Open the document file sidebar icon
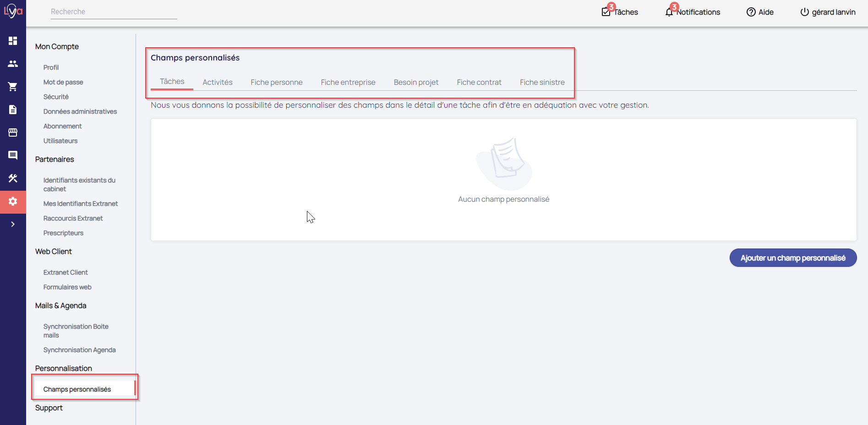868x425 pixels. click(x=13, y=110)
